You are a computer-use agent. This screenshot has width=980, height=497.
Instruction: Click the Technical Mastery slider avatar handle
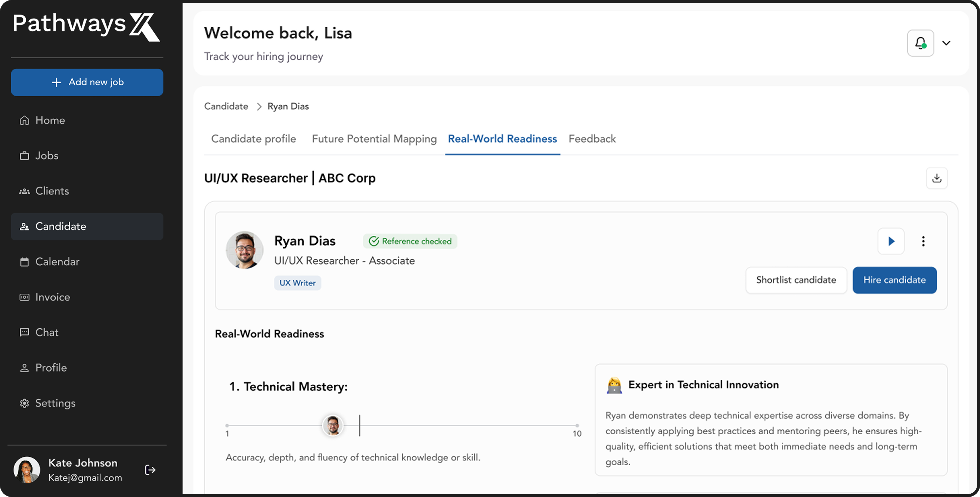pyautogui.click(x=333, y=425)
